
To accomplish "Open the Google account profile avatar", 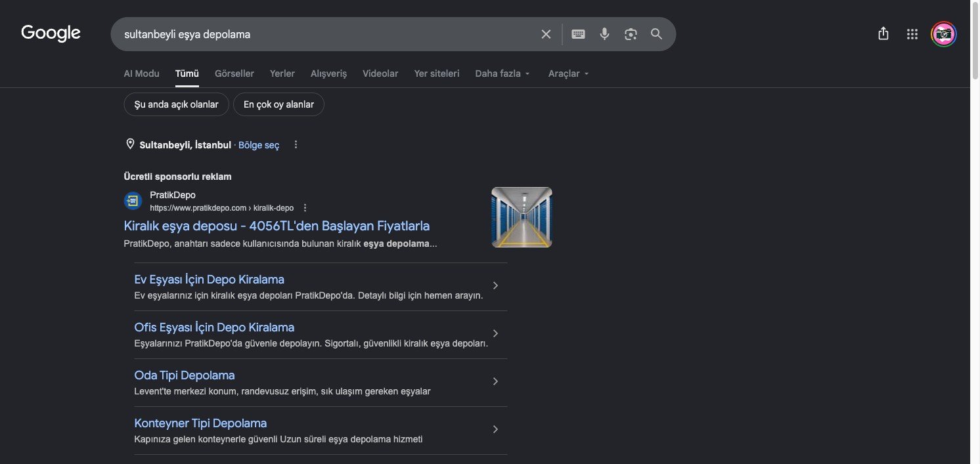I will click(x=943, y=34).
